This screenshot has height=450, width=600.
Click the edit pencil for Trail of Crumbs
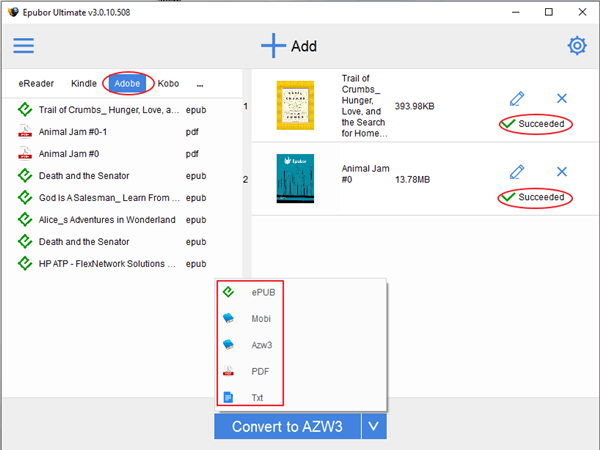pos(517,99)
